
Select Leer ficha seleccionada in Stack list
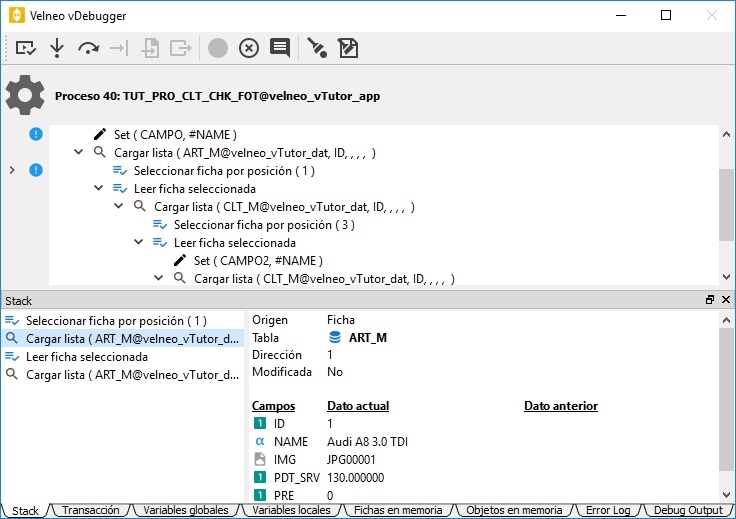(x=87, y=357)
